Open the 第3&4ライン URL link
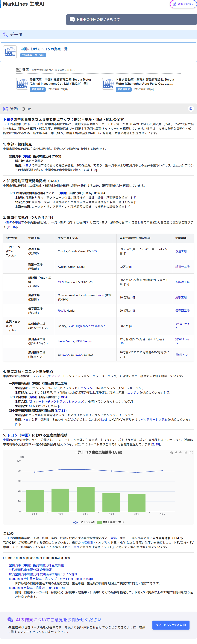 [183, 341]
